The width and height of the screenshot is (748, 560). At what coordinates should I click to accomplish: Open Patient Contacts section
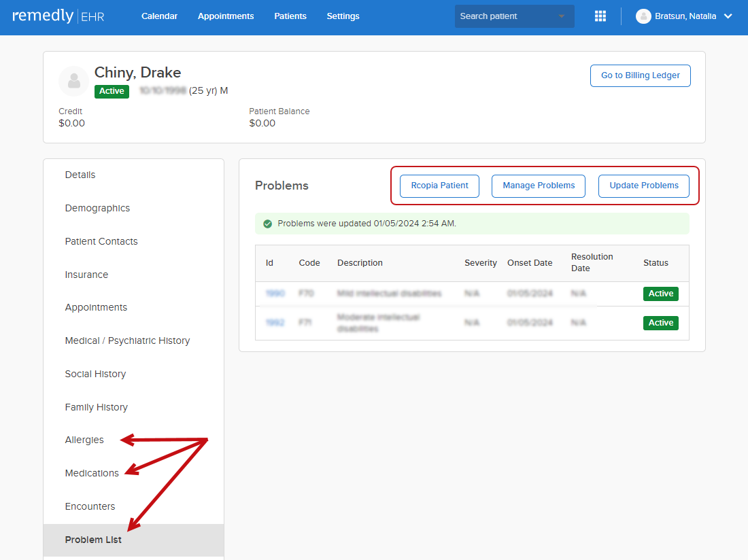[101, 242]
